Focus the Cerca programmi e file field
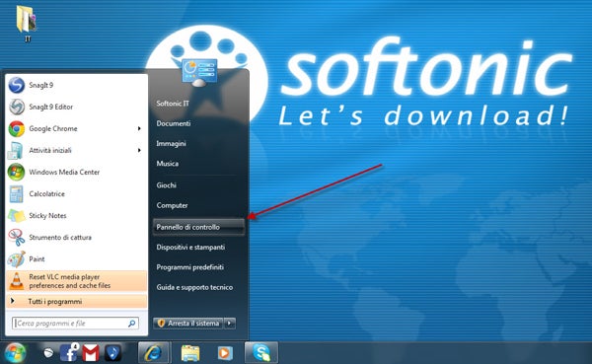592x364 pixels. point(76,324)
